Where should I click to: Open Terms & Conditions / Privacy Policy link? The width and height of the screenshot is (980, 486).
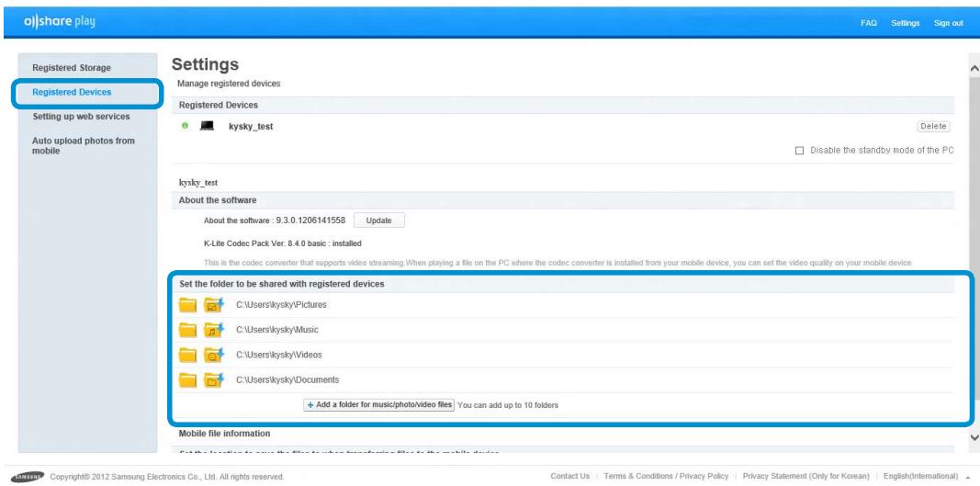pyautogui.click(x=666, y=476)
